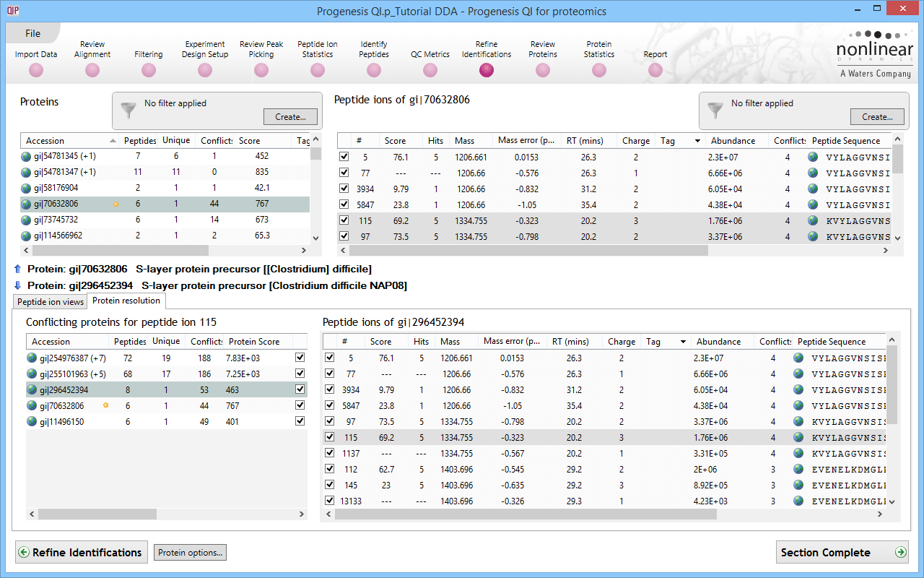The width and height of the screenshot is (924, 578).
Task: Toggle checkbox for ion 13133 in lower table
Action: 330,501
